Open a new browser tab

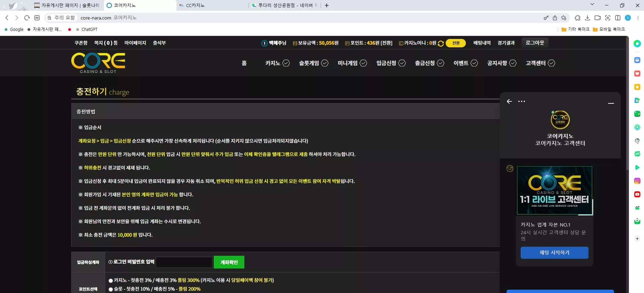tap(327, 5)
